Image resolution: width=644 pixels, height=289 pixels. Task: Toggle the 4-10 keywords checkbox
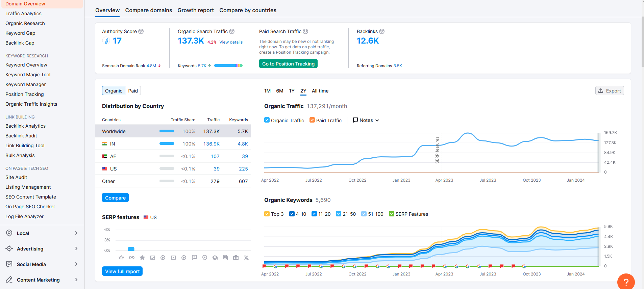pyautogui.click(x=292, y=214)
